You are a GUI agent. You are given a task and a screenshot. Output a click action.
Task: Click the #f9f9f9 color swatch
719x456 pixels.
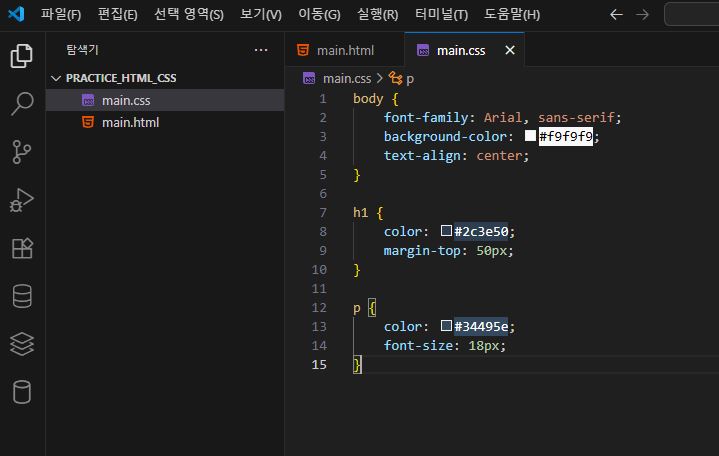(531, 137)
